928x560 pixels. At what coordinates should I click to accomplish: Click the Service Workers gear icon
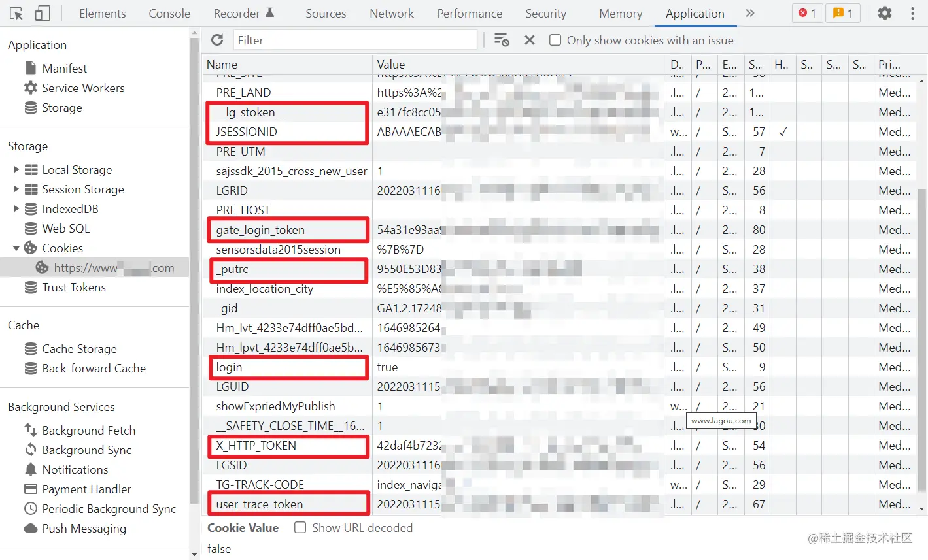(x=31, y=88)
